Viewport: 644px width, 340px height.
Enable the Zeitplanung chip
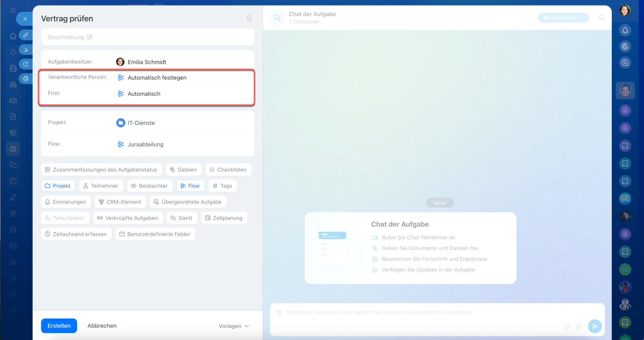pyautogui.click(x=224, y=218)
